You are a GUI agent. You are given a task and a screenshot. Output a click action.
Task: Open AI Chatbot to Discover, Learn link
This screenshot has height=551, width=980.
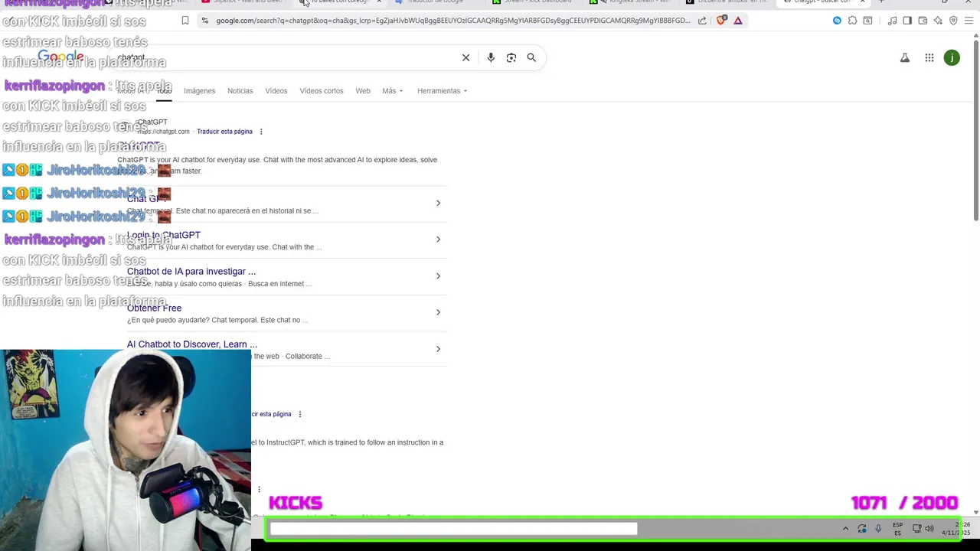192,344
